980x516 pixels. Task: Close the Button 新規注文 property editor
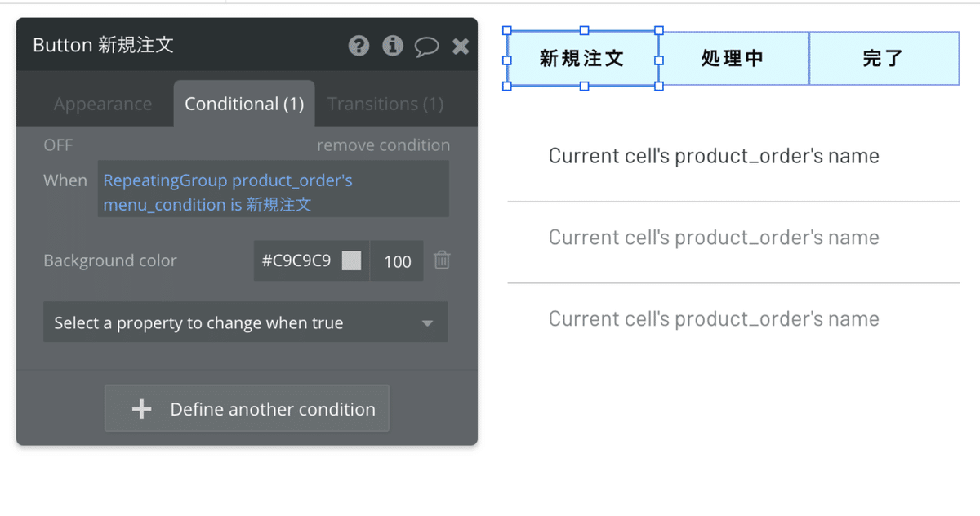coord(461,47)
